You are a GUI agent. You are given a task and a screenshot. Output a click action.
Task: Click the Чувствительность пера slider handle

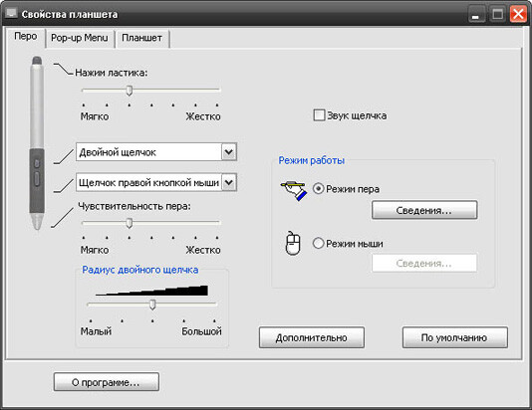point(129,223)
